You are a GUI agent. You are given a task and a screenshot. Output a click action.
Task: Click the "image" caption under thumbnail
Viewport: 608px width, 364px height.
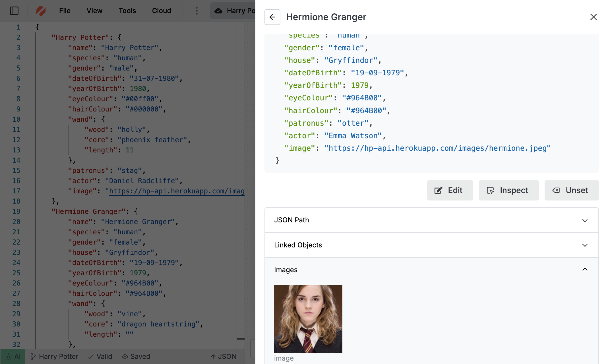[284, 358]
